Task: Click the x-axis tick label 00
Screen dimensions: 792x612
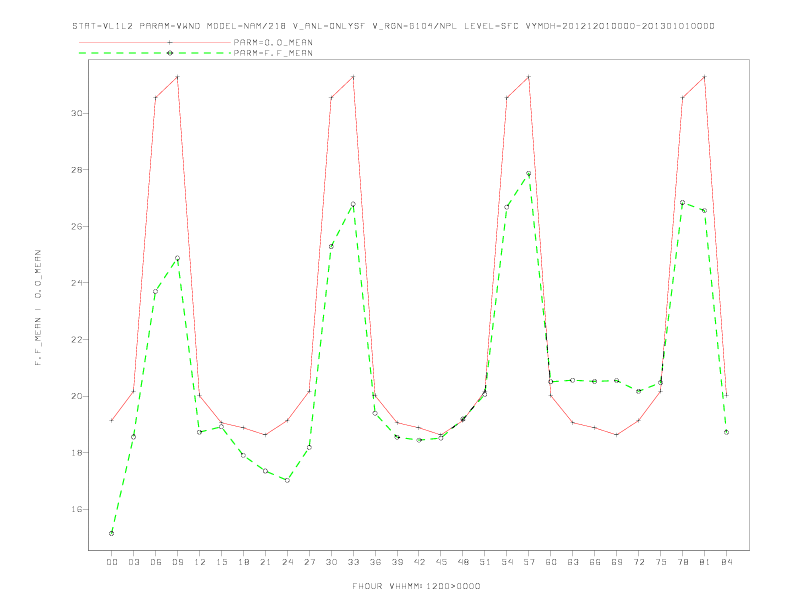Action: pyautogui.click(x=112, y=562)
